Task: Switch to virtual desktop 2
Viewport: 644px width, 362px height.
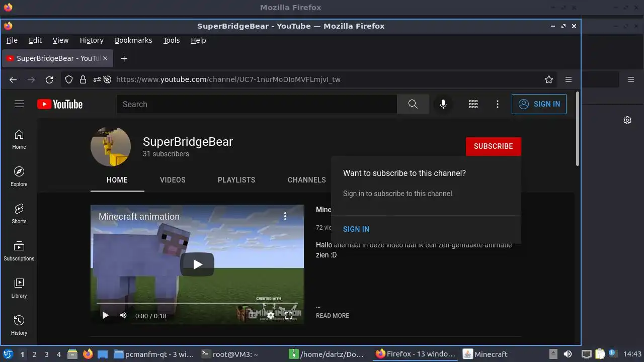Action: pyautogui.click(x=34, y=354)
